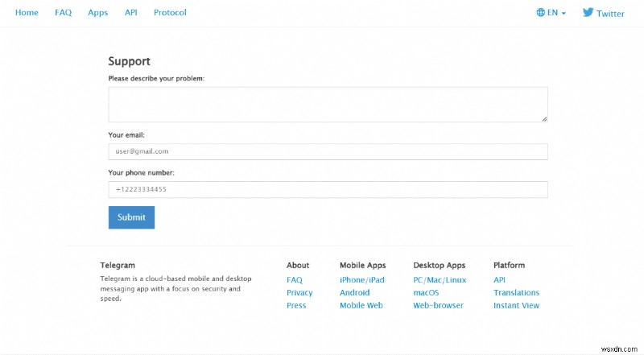Focus the problem description text area
Viewport: 644px width, 355px height.
[x=328, y=105]
